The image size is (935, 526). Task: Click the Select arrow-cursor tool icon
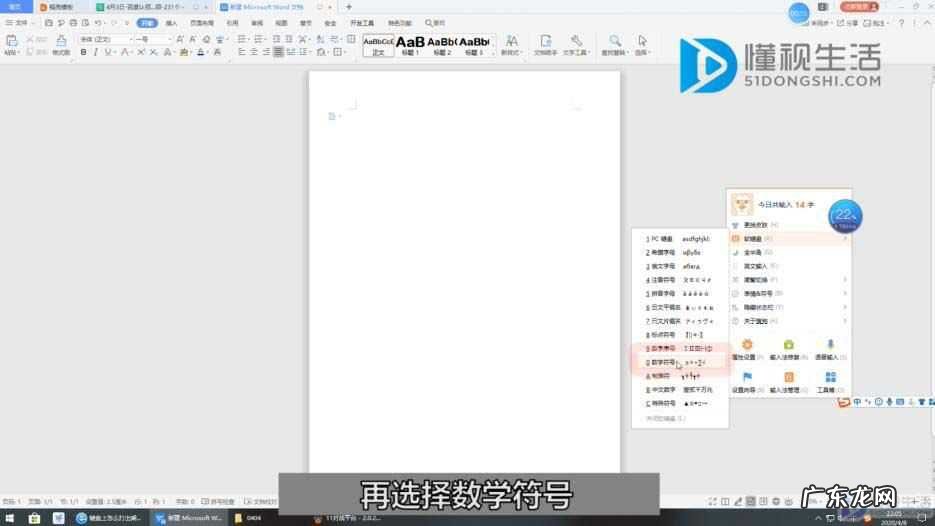tap(642, 41)
